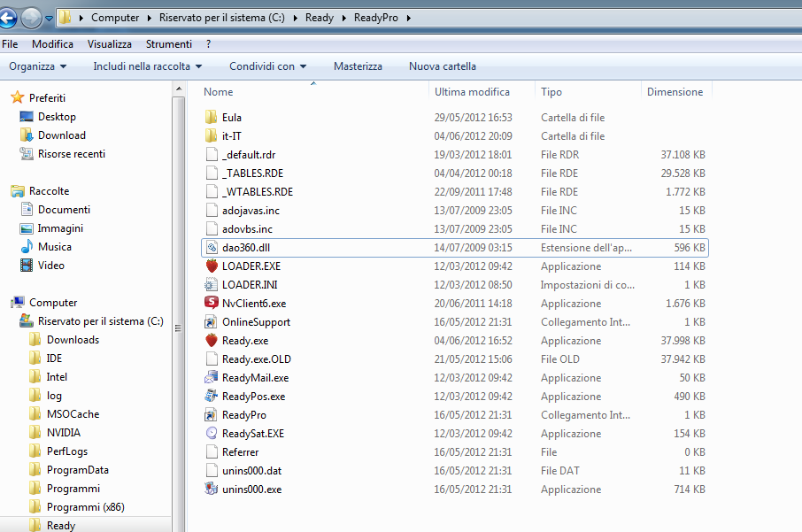
Task: Select the unins000.dat file name
Action: [x=251, y=471]
